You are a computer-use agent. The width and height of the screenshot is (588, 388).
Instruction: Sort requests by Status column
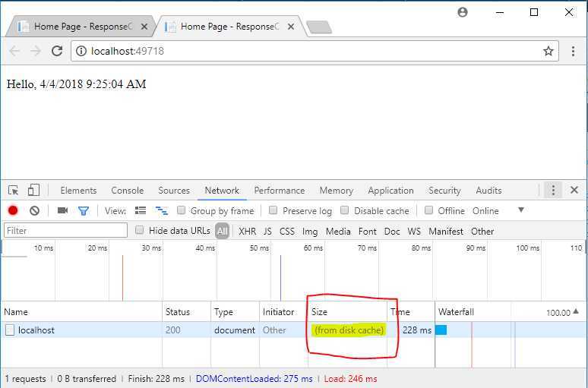tap(186, 312)
